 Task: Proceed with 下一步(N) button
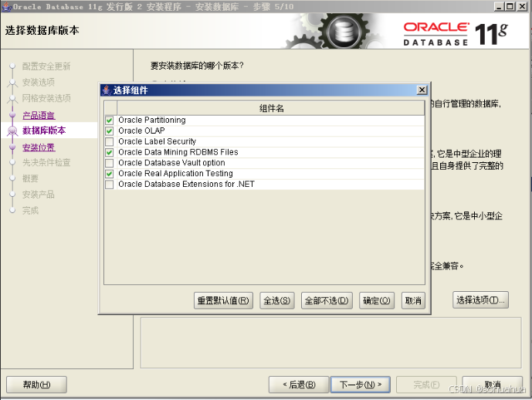tap(361, 385)
